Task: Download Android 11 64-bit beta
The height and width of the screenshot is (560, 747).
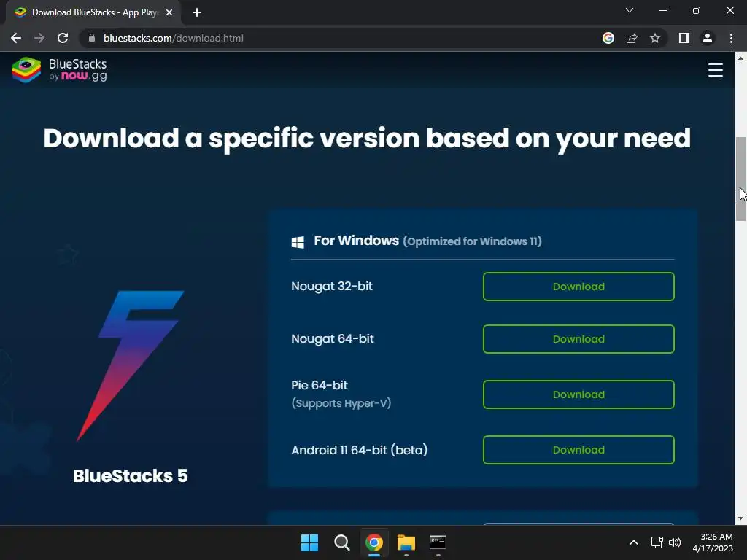Action: click(x=578, y=450)
